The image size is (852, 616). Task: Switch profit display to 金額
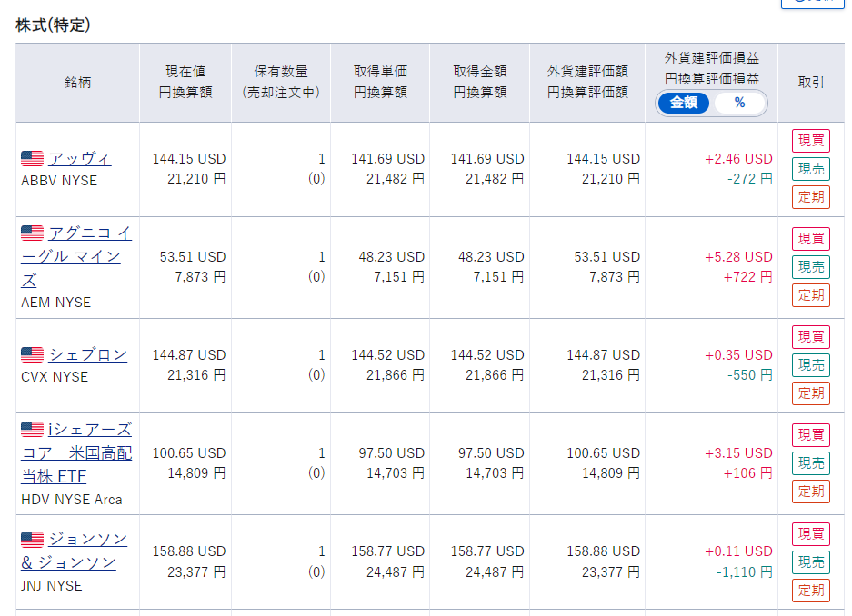coord(684,103)
